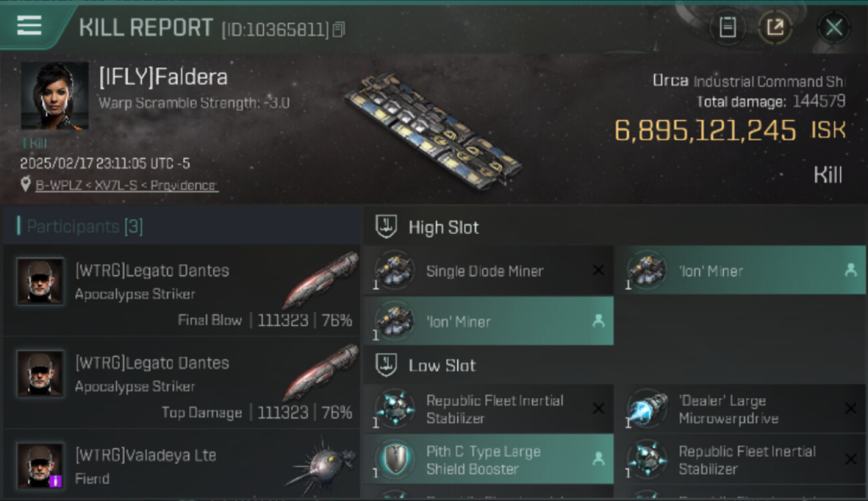Open the hamburger menu
Image resolution: width=868 pixels, height=501 pixels.
click(x=29, y=25)
